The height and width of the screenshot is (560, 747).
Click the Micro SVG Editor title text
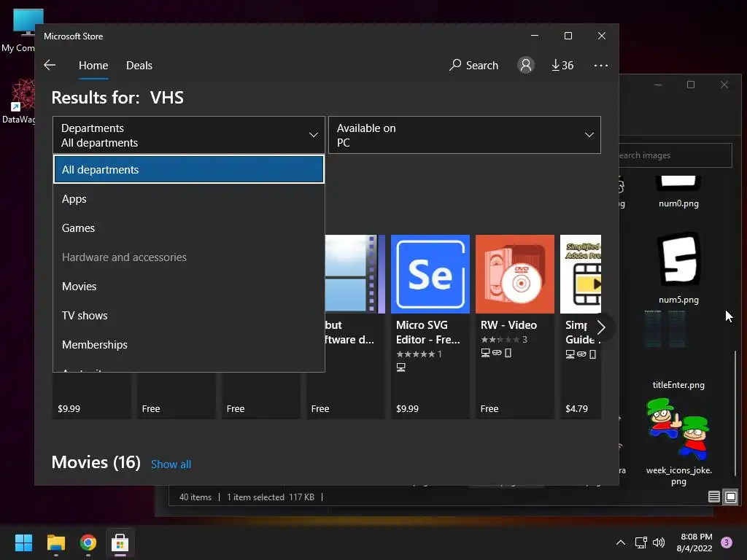[x=427, y=332]
